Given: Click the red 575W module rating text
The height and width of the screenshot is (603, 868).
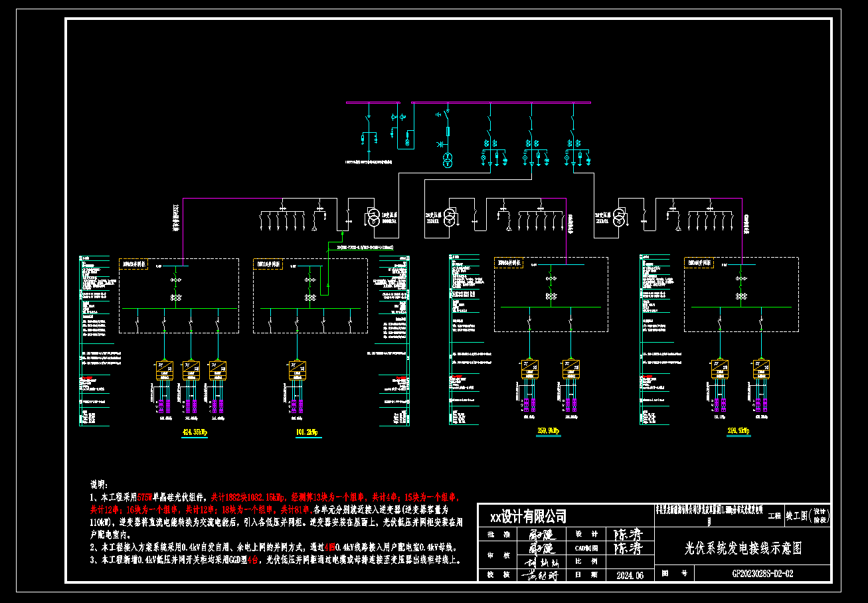Looking at the screenshot, I should click(x=145, y=496).
